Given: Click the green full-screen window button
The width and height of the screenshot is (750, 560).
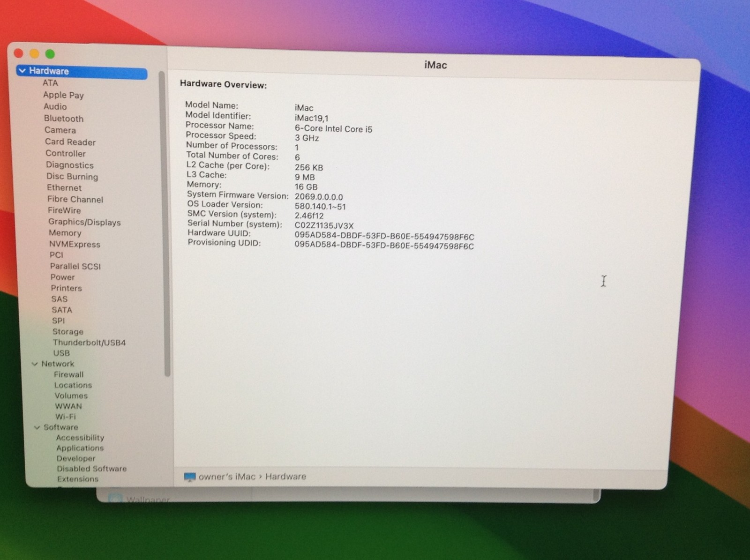Looking at the screenshot, I should click(50, 54).
